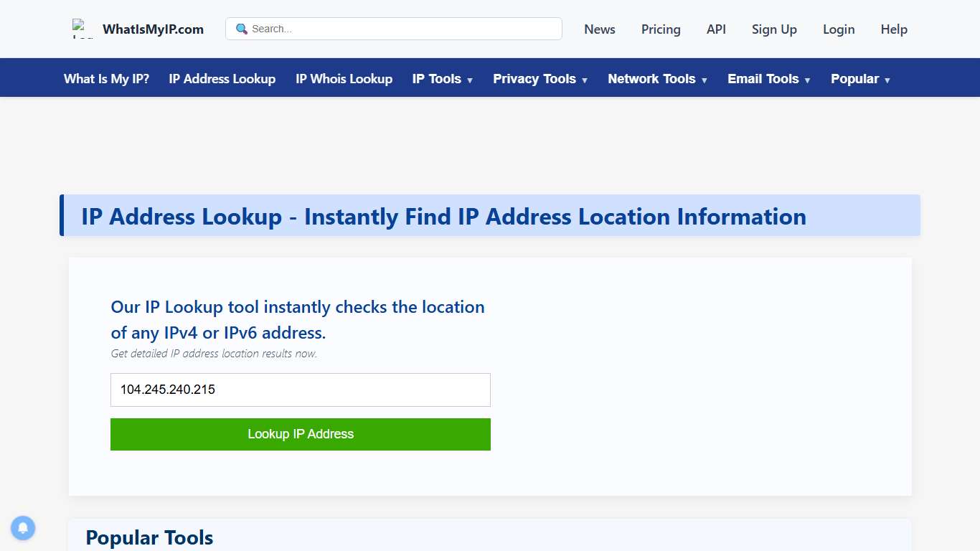View the Pricing page
The image size is (980, 551).
click(661, 29)
